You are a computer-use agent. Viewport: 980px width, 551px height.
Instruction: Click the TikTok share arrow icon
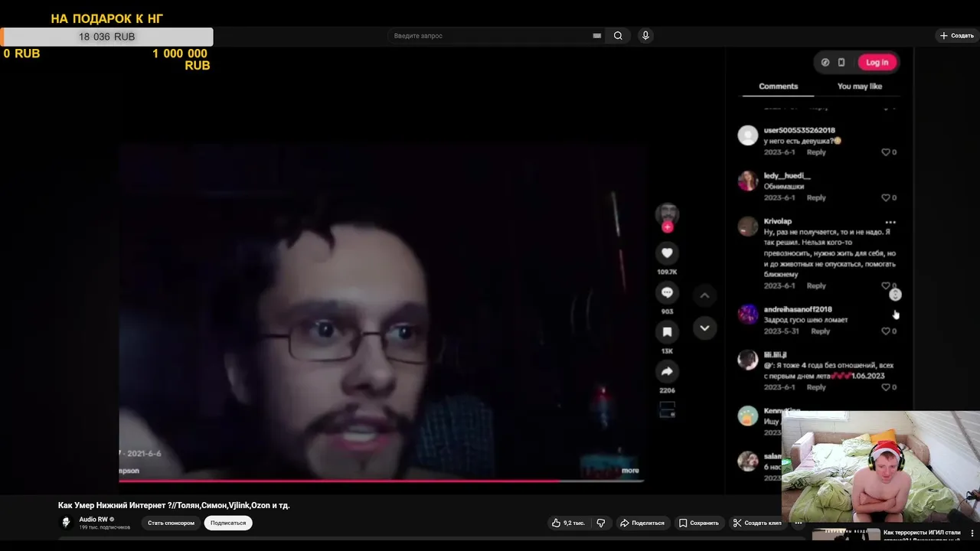[667, 371]
